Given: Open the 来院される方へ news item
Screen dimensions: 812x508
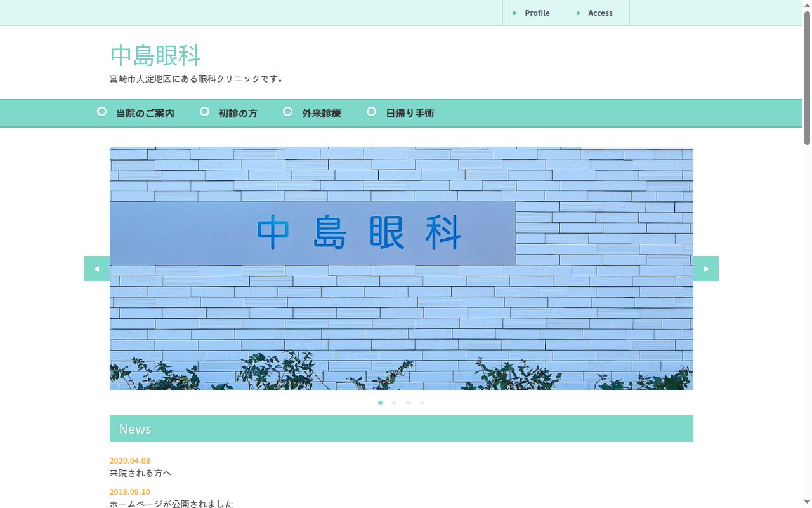Looking at the screenshot, I should pos(140,473).
